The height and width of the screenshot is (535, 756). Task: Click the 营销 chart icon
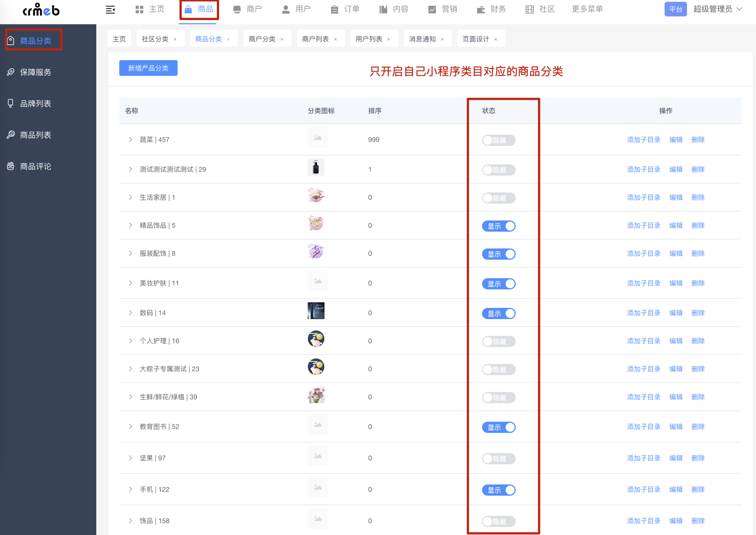click(432, 10)
